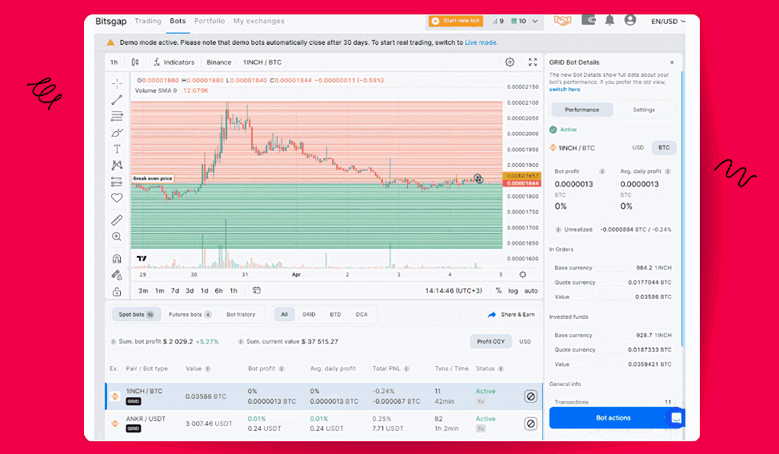Screen dimensions: 779x454
Task: Toggle auto scale on the chart
Action: click(x=531, y=291)
